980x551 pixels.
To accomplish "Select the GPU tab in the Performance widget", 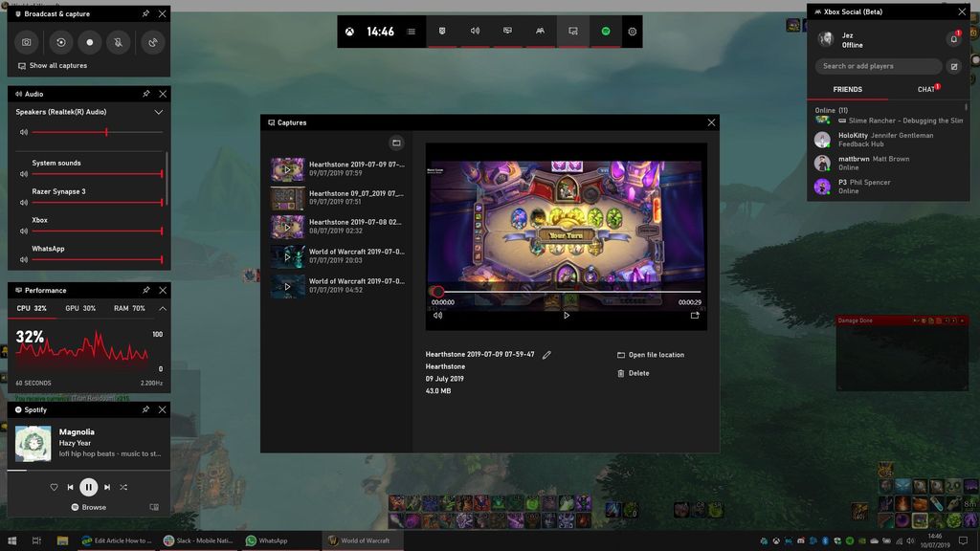I will pyautogui.click(x=80, y=308).
